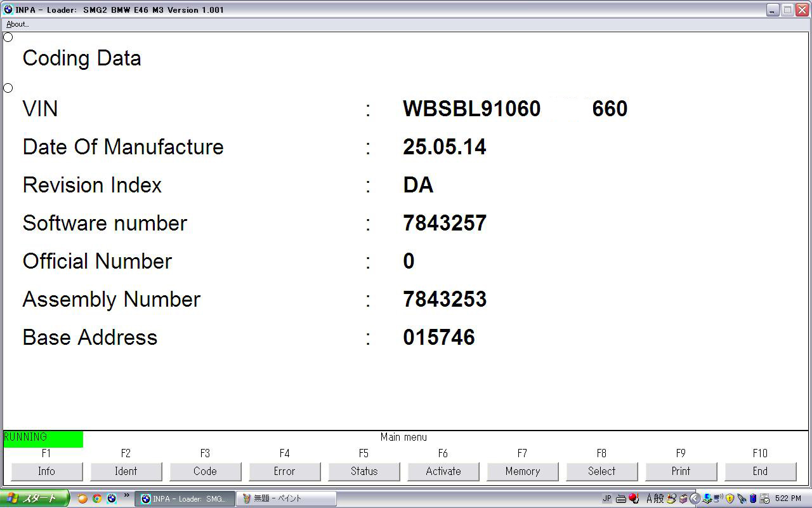Click the base address 015746
The image size is (812, 508).
439,337
